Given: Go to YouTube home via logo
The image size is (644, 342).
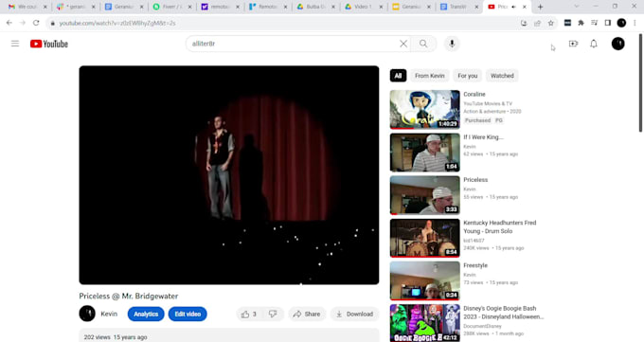Looking at the screenshot, I should click(x=49, y=44).
